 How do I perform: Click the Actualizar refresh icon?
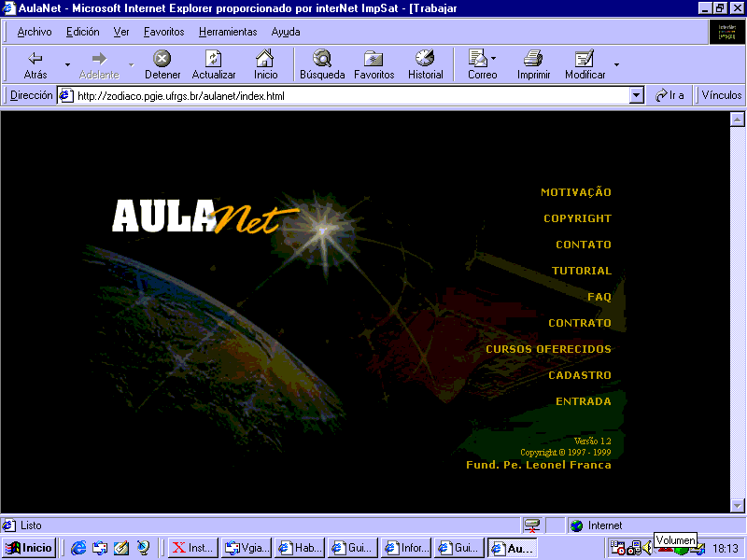pyautogui.click(x=214, y=59)
